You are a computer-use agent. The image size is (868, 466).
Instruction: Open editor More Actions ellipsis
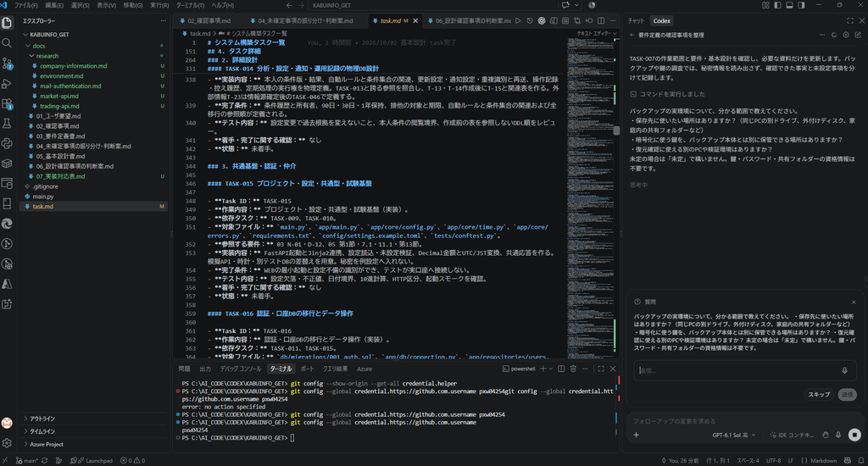pyautogui.click(x=613, y=21)
